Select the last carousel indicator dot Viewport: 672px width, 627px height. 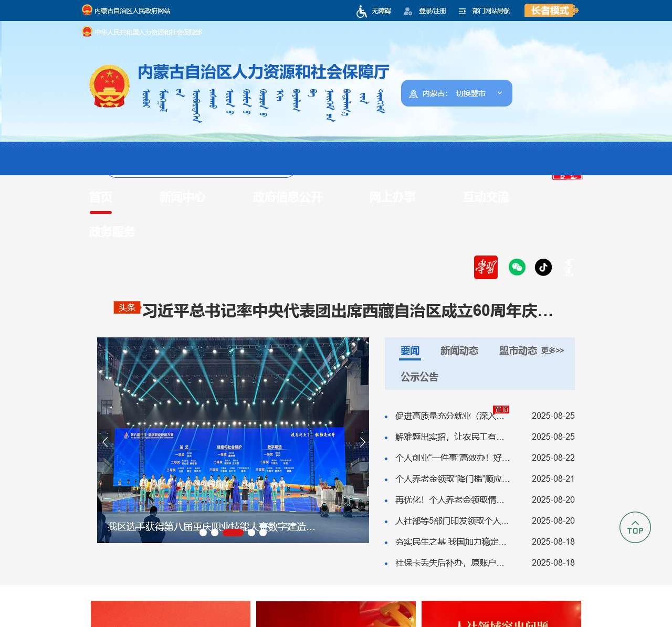(x=263, y=533)
